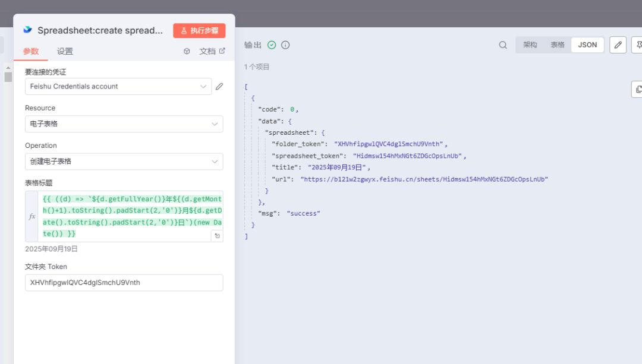Open the Operation dropdown showing 创建电子表格
Screen dimensions: 642x364
point(124,162)
